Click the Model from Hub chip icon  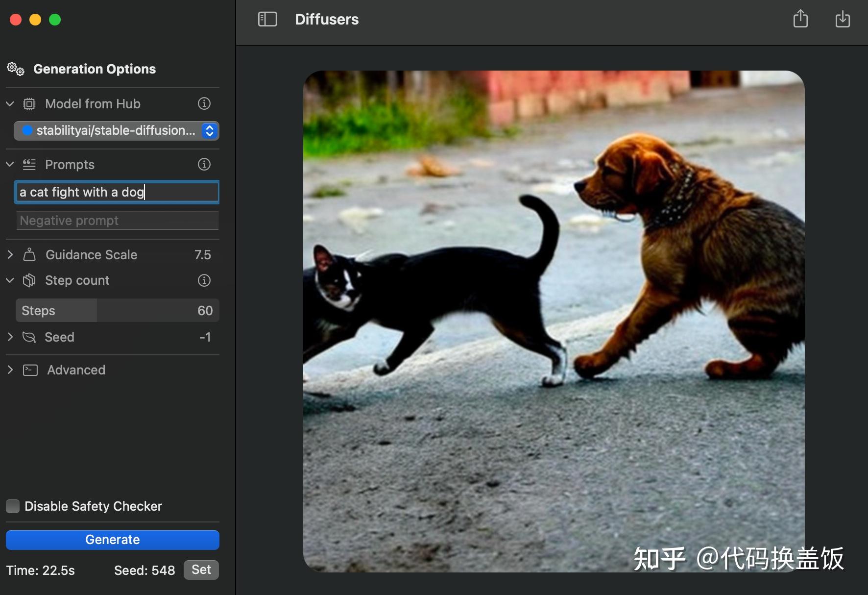click(29, 104)
